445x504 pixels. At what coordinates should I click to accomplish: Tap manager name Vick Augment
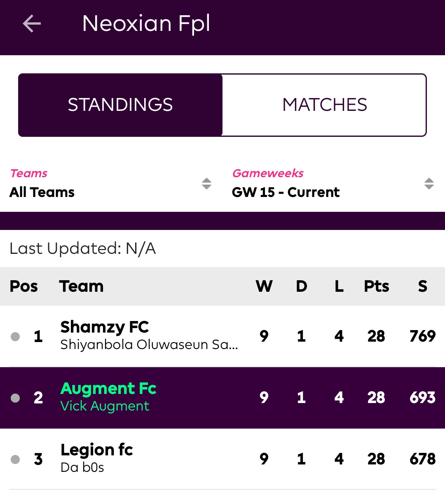105,406
